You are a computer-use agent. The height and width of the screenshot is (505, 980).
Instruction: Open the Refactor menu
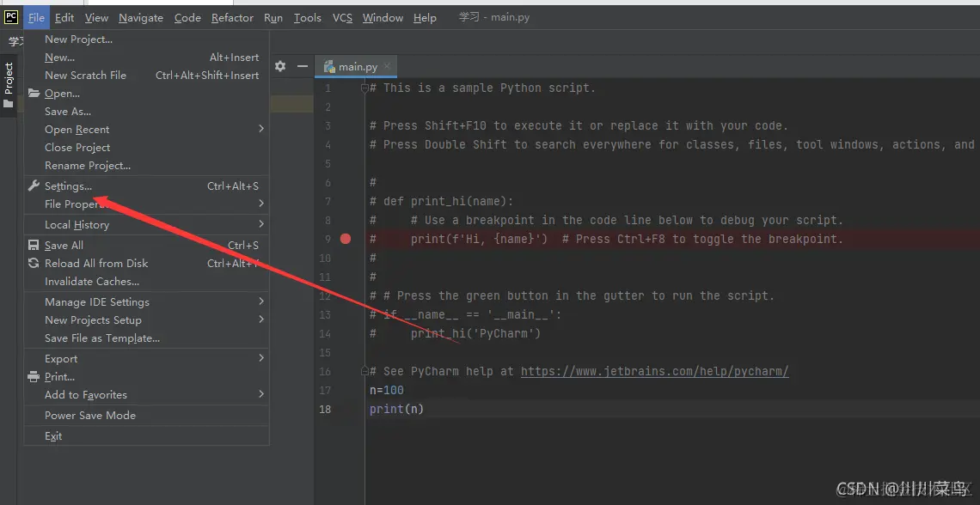232,17
